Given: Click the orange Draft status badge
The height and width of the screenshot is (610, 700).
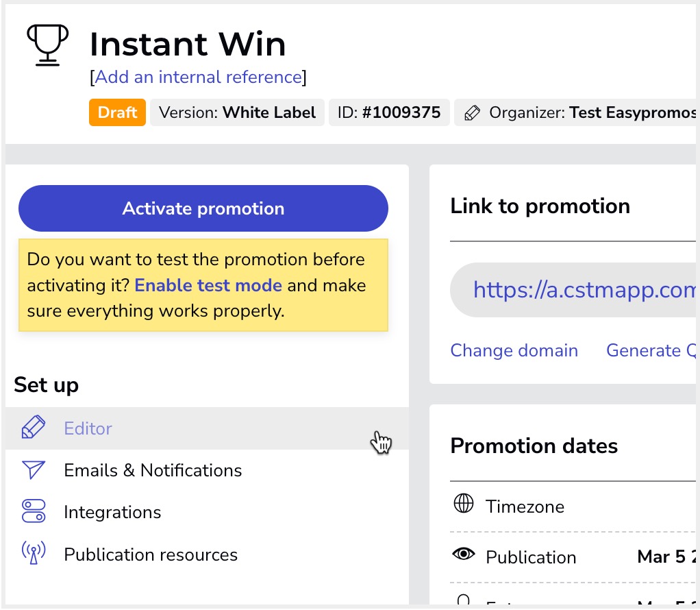Looking at the screenshot, I should [x=118, y=112].
